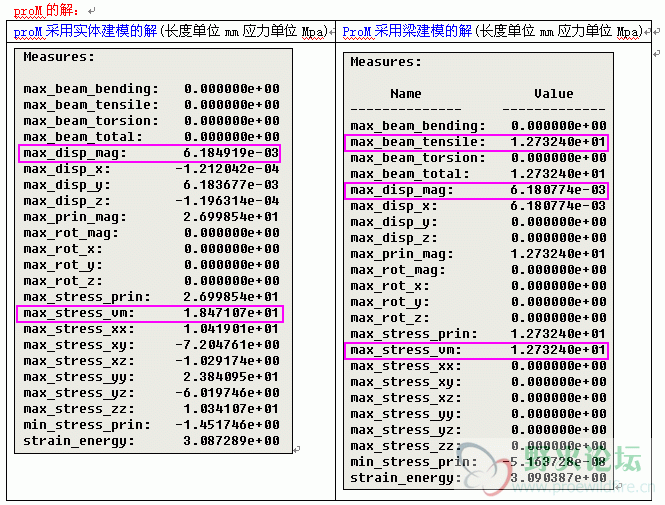This screenshot has width=665, height=505.
Task: Click "max_beam_torsion:" label in the beam-model table
Action: [418, 158]
